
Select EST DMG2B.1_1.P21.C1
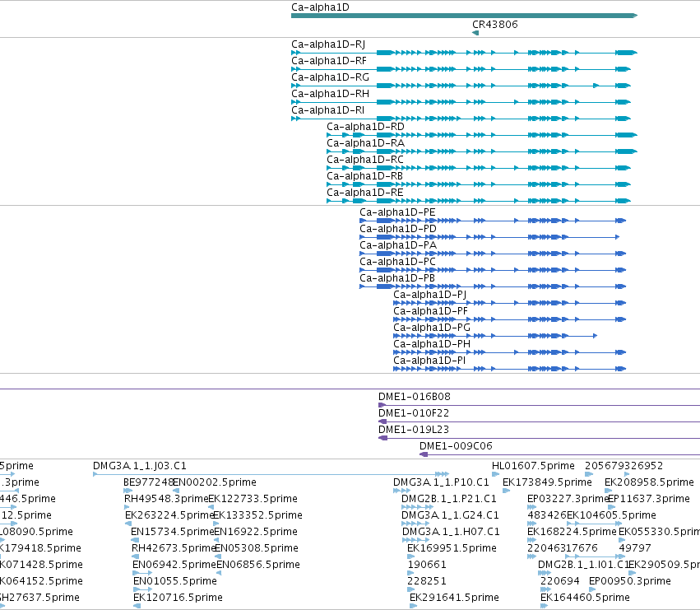pyautogui.click(x=417, y=507)
